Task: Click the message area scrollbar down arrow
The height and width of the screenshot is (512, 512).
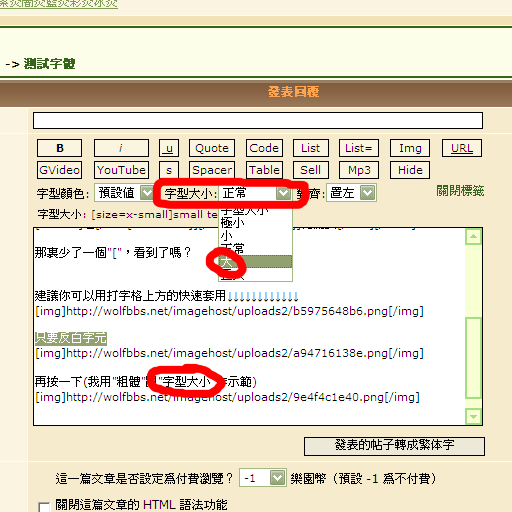Action: click(473, 416)
